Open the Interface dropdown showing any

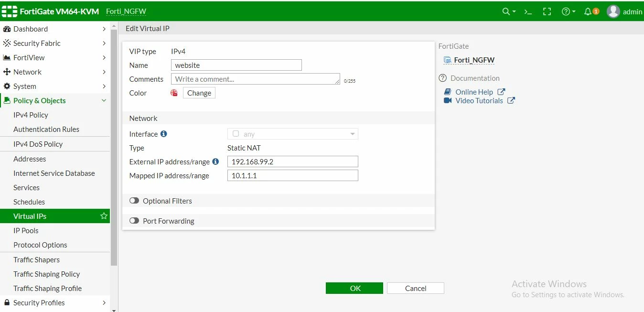pos(293,134)
